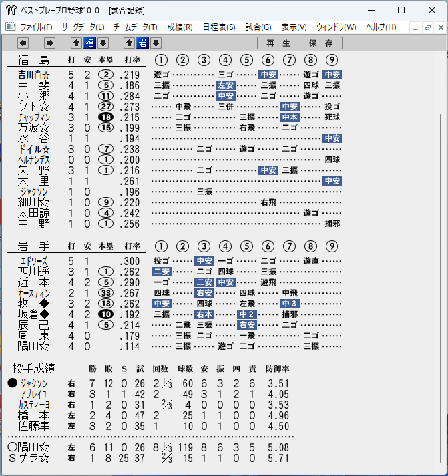Click up arrow beside 福 team icon
The image size is (448, 476).
pyautogui.click(x=76, y=43)
